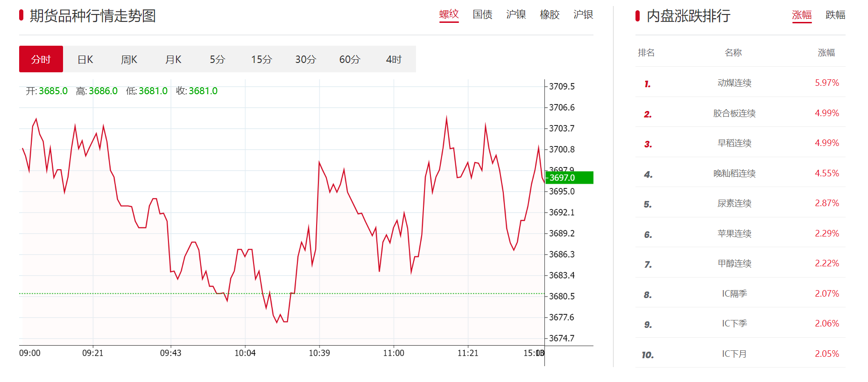Click the high price 高: 3686.0
This screenshot has height=382, width=868.
tap(97, 91)
